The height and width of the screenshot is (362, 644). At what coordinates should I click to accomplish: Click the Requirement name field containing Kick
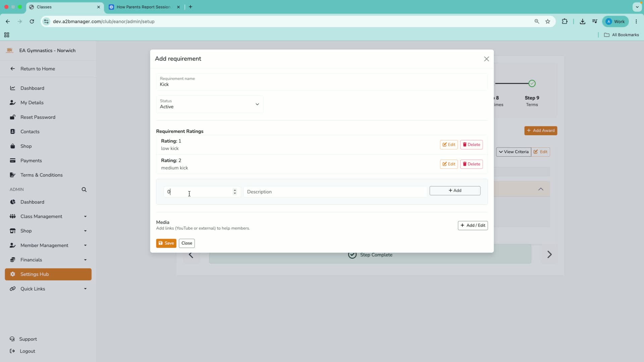click(x=322, y=82)
